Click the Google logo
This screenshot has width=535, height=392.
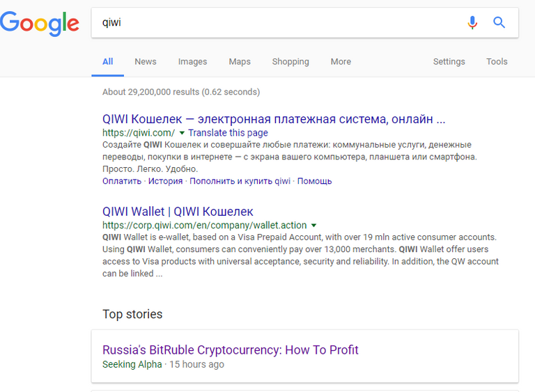pyautogui.click(x=40, y=24)
